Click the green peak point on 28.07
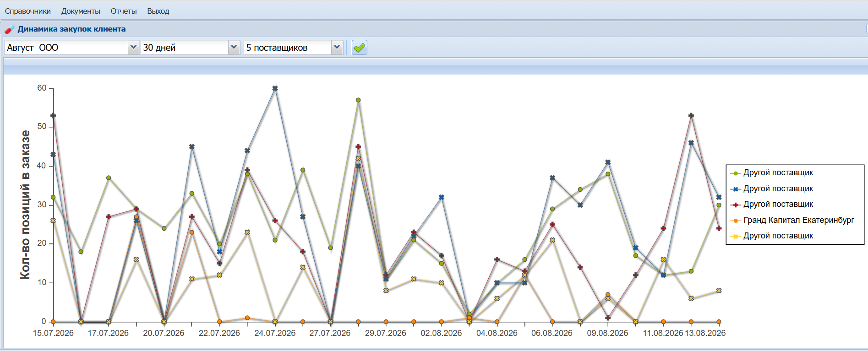 (358, 100)
